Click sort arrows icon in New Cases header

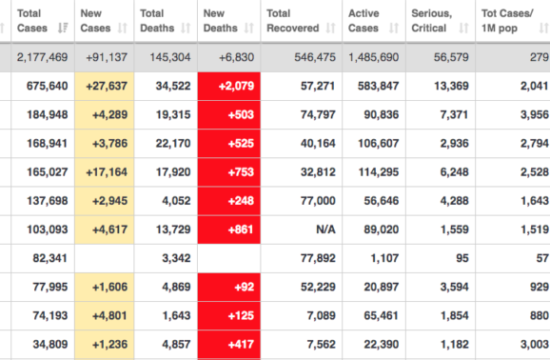pyautogui.click(x=122, y=28)
